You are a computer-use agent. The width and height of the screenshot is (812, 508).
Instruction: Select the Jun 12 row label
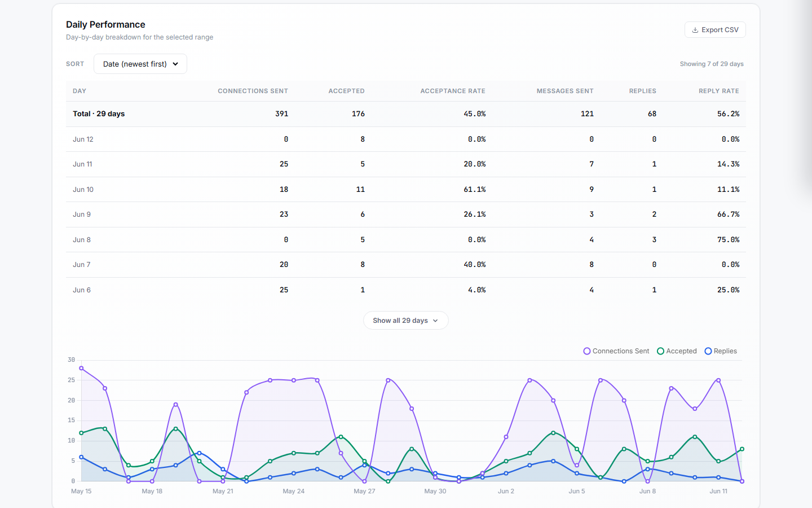click(x=83, y=139)
